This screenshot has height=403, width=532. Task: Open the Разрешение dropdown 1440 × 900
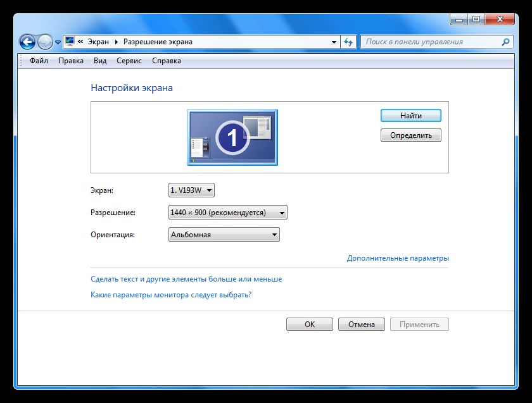coord(227,213)
